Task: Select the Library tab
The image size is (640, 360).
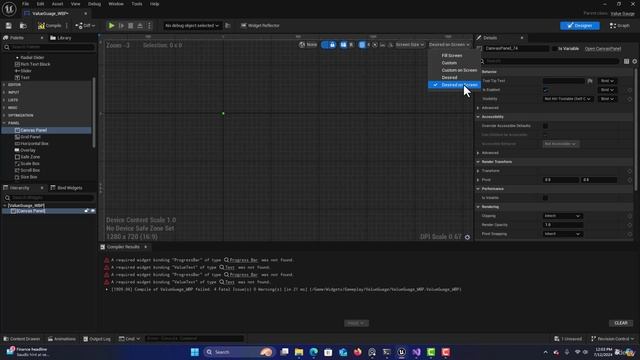Action: pyautogui.click(x=61, y=38)
